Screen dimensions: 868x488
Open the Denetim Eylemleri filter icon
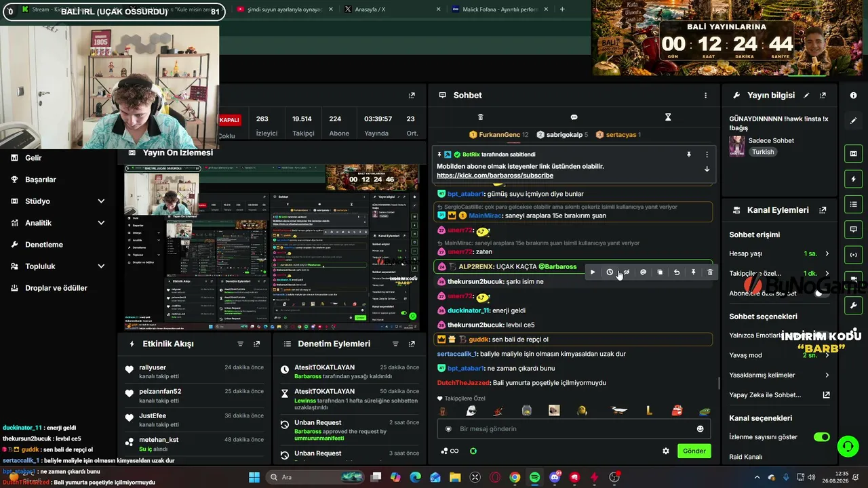(395, 344)
